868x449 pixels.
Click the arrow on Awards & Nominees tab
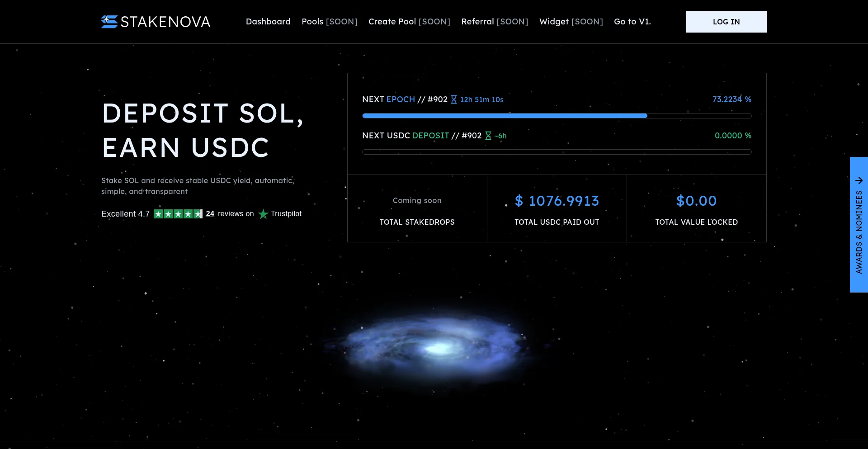click(859, 180)
